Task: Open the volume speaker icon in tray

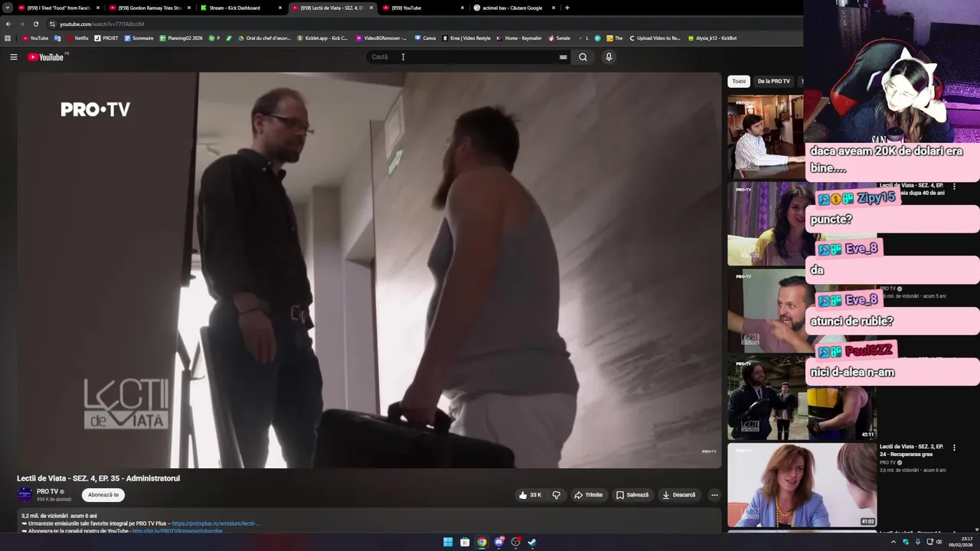Action: pos(939,542)
